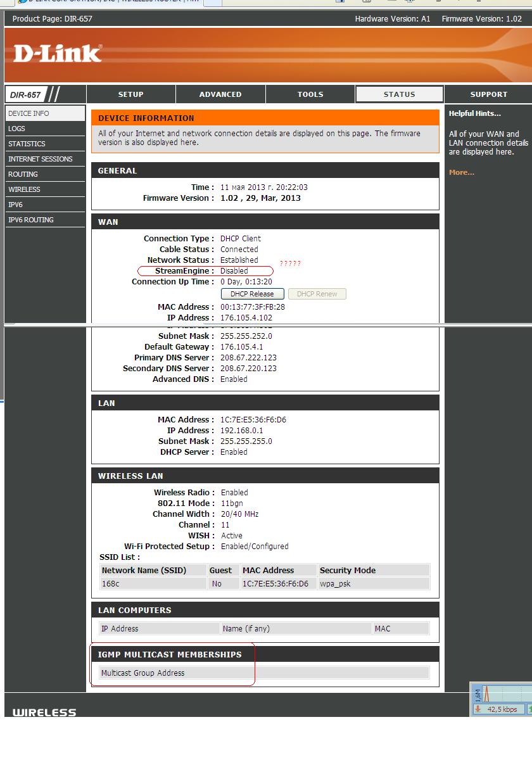Click the DIR-657 model badge
Image resolution: width=532 pixels, height=760 pixels.
pos(25,95)
